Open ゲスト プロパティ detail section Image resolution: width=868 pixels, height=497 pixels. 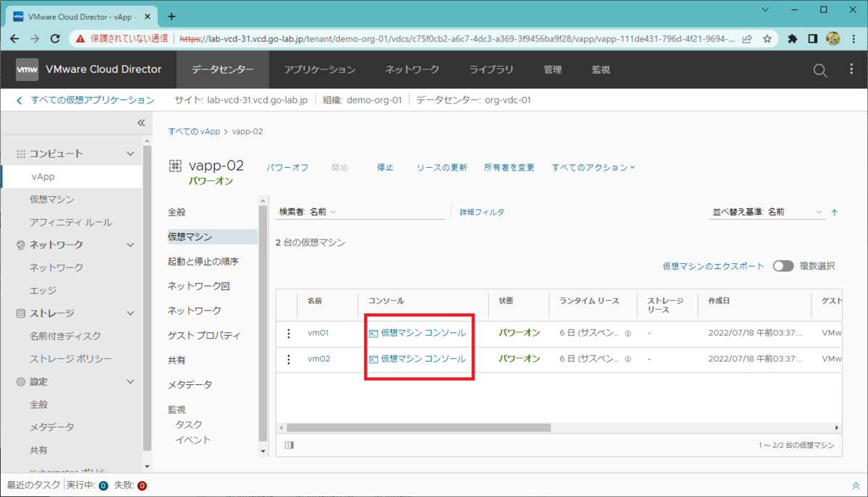click(204, 336)
